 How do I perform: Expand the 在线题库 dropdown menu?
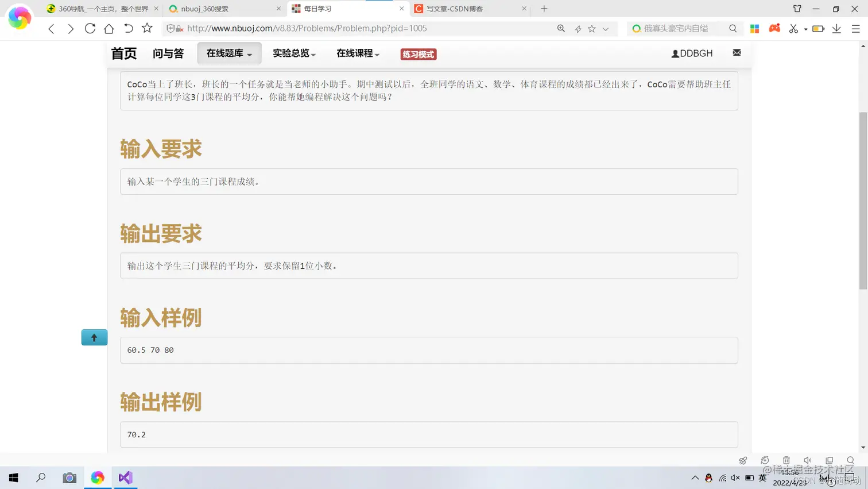229,53
